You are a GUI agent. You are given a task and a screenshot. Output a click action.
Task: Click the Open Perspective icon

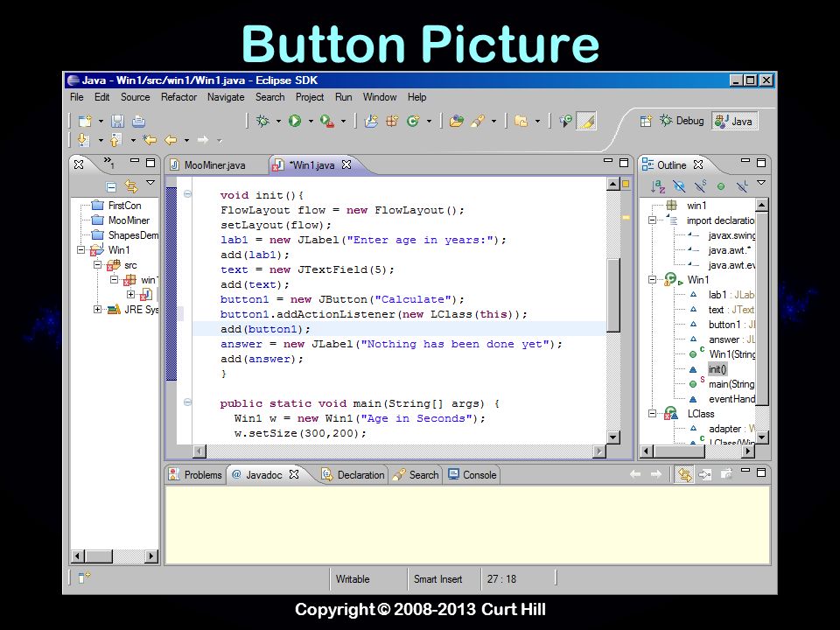click(646, 121)
